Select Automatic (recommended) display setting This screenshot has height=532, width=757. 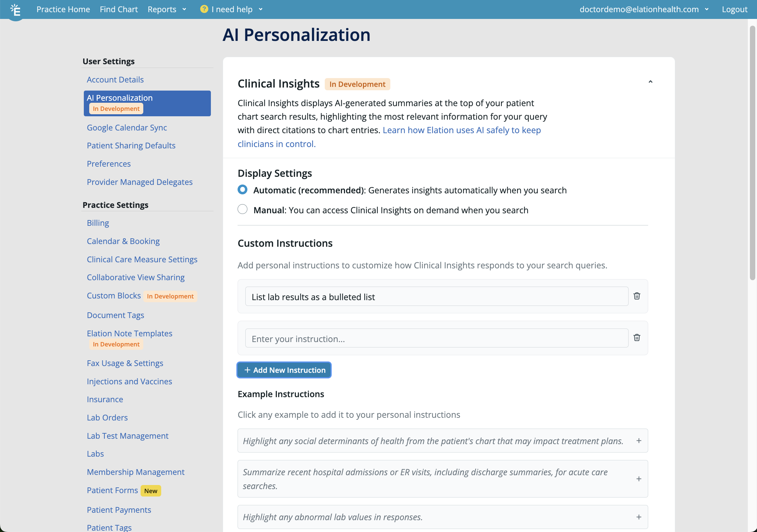pyautogui.click(x=242, y=190)
